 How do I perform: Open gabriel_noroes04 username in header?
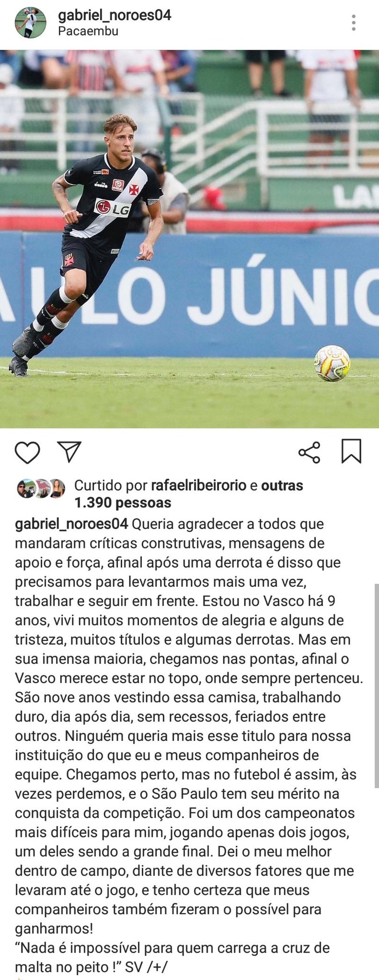(x=115, y=15)
